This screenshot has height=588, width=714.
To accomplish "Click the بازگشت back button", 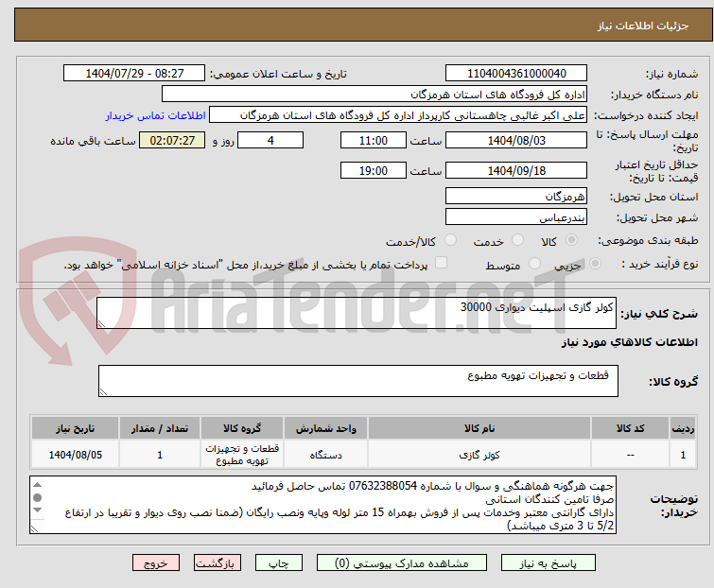I will (x=218, y=563).
